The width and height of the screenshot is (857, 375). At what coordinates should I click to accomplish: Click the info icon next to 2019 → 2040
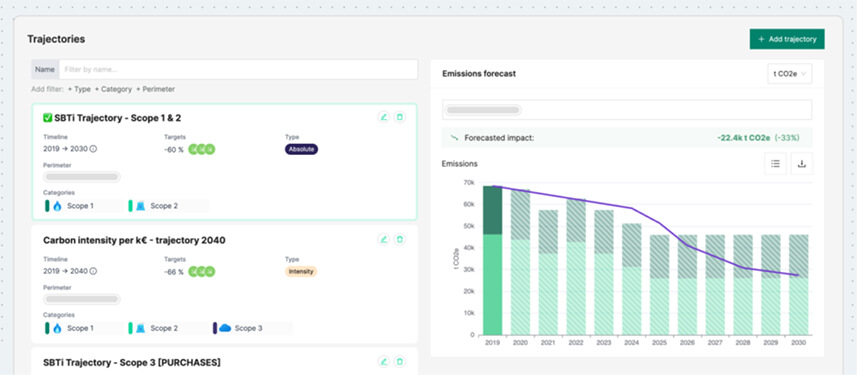click(x=93, y=271)
